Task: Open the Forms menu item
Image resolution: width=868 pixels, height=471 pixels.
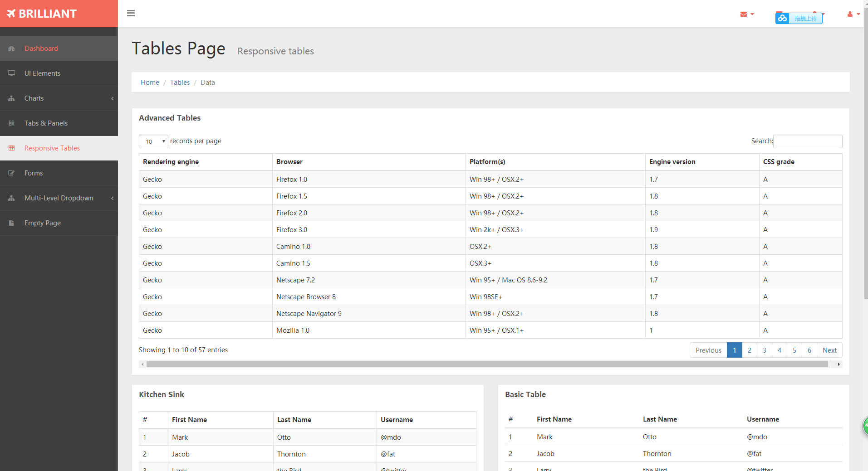Action: point(59,173)
